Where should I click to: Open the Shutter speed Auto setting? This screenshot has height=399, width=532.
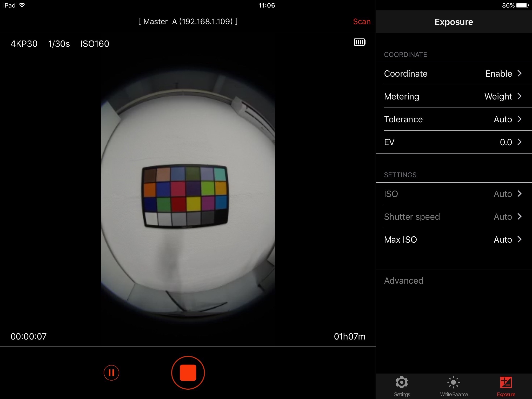tap(454, 217)
